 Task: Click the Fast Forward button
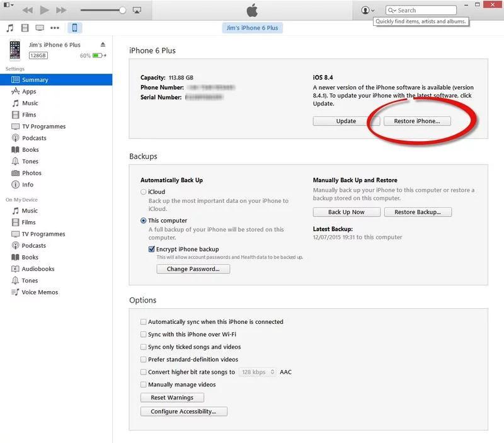click(x=61, y=10)
